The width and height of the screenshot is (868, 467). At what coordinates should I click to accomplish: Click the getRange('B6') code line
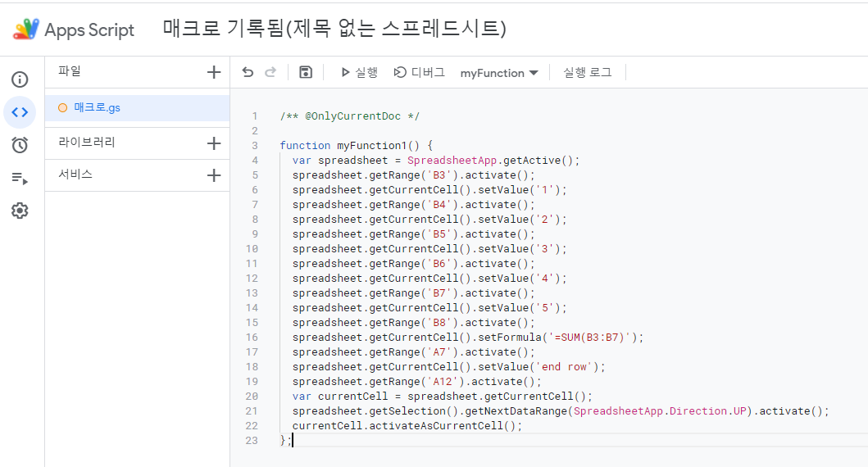tap(414, 263)
